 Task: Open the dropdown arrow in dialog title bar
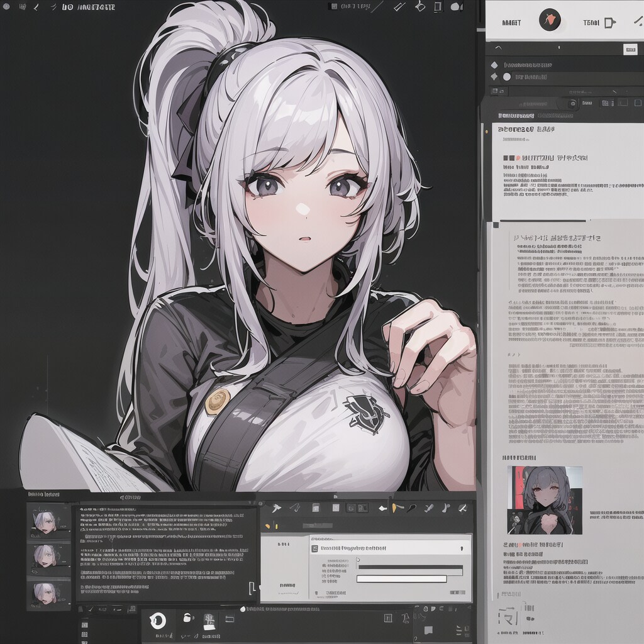click(x=462, y=548)
